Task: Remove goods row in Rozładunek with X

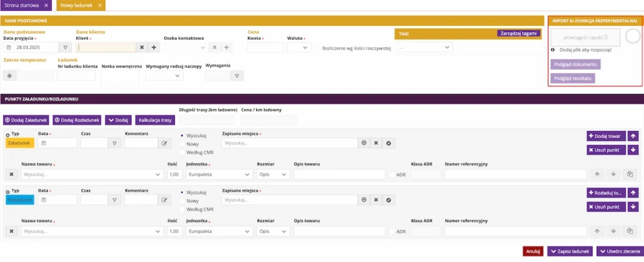Action: click(11, 231)
